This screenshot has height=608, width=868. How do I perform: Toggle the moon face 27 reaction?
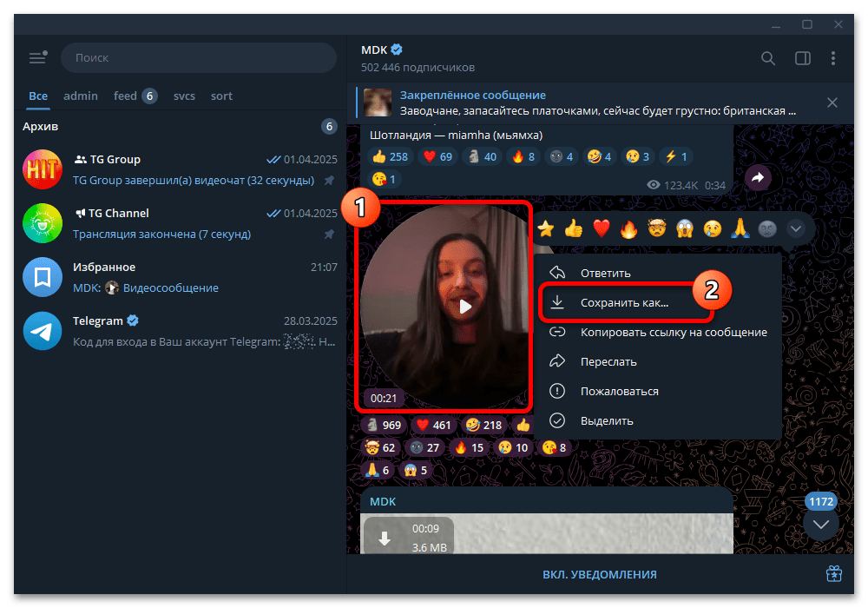pos(424,447)
